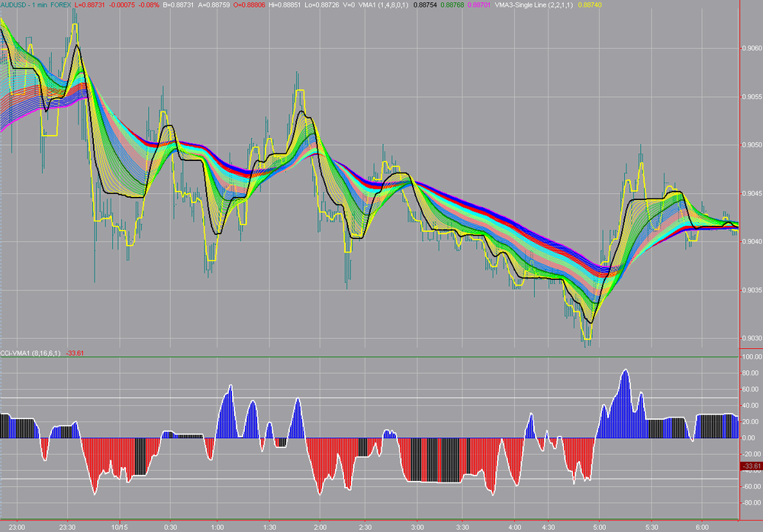Image resolution: width=763 pixels, height=532 pixels.
Task: Click the 0.9030 price axis label
Action: (x=752, y=338)
